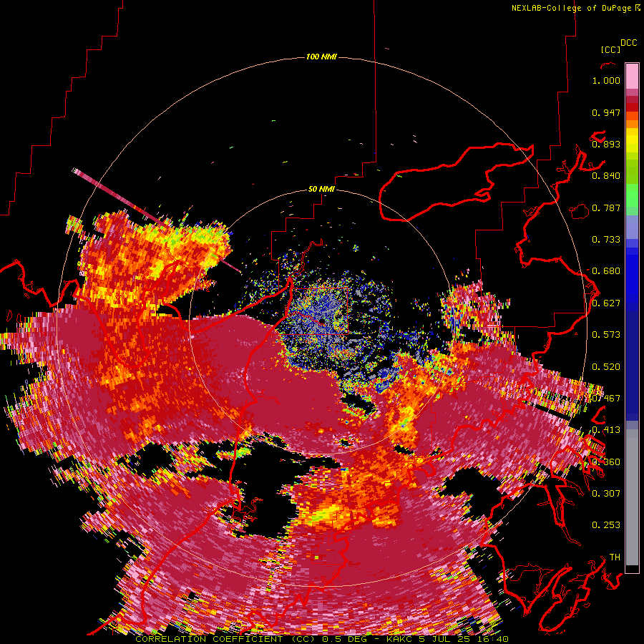Click the 0.840 color scale value
644x644 pixels.
pyautogui.click(x=606, y=176)
